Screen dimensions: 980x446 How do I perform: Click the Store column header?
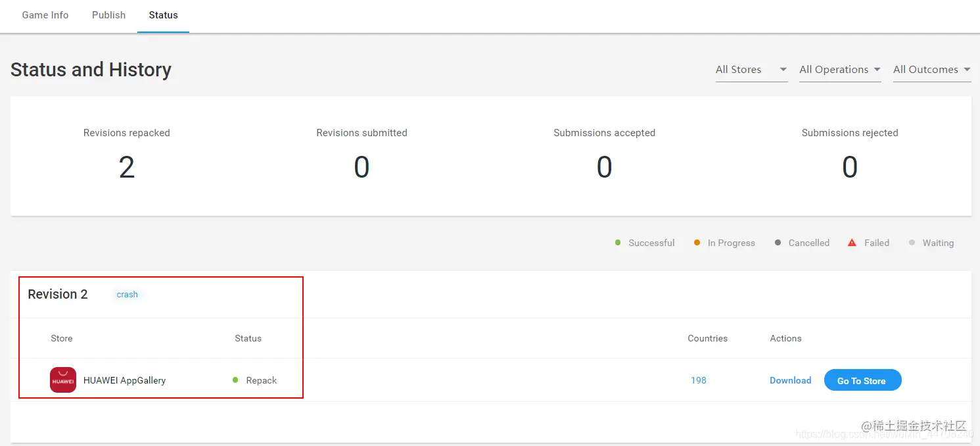[x=61, y=338]
